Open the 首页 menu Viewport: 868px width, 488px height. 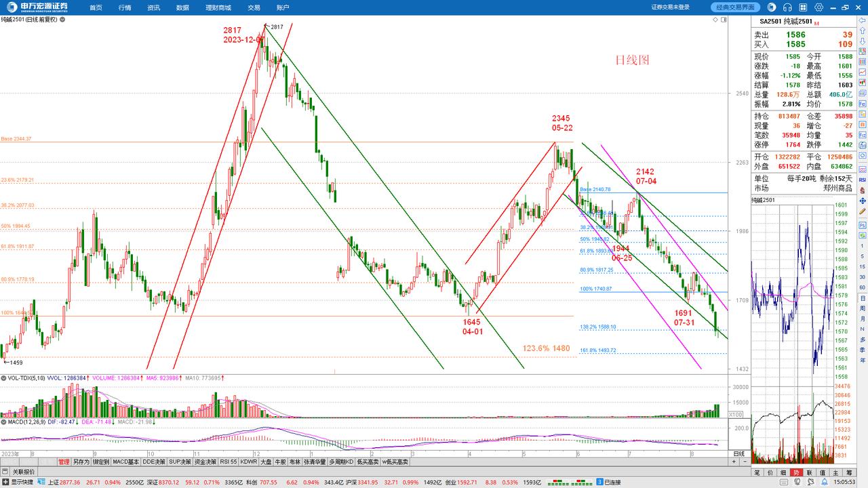(96, 7)
